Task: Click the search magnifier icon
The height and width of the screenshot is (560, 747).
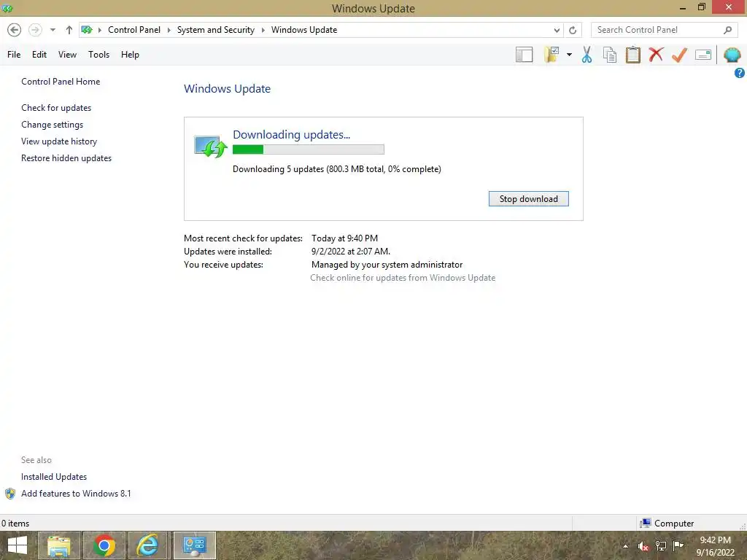Action: [x=727, y=30]
